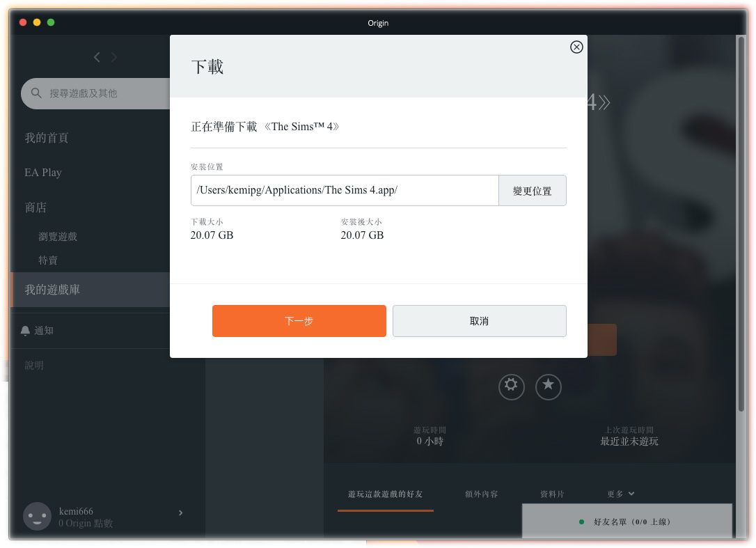Switch to the 額外內容 tab

481,494
